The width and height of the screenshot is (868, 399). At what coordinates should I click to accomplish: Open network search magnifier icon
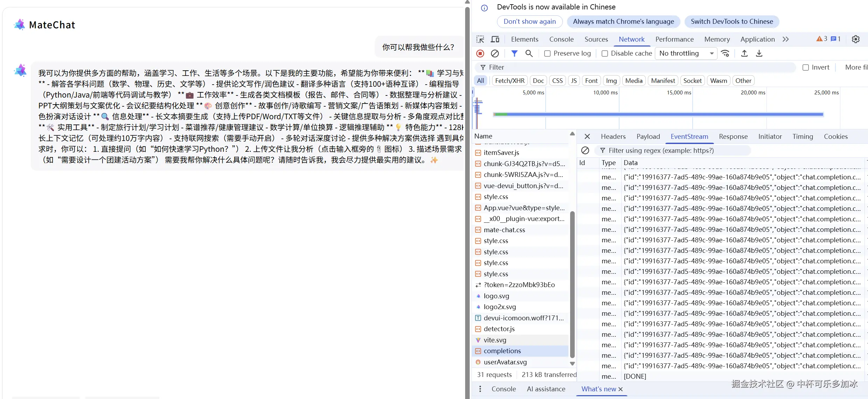[529, 54]
